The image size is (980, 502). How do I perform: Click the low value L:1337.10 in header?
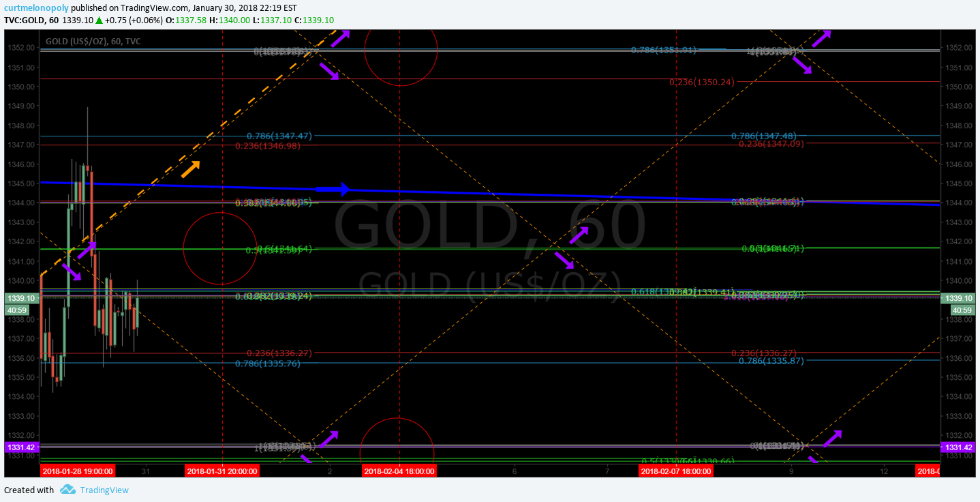tap(273, 20)
